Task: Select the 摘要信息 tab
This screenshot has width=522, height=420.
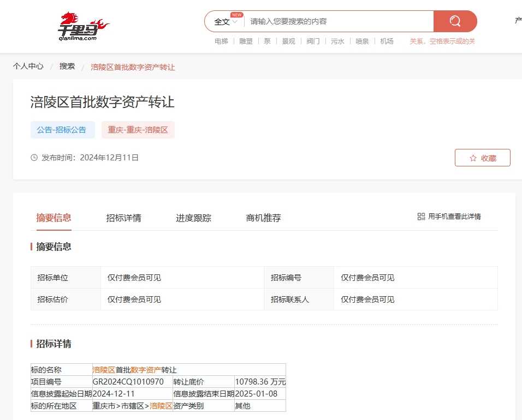Action: pyautogui.click(x=54, y=218)
